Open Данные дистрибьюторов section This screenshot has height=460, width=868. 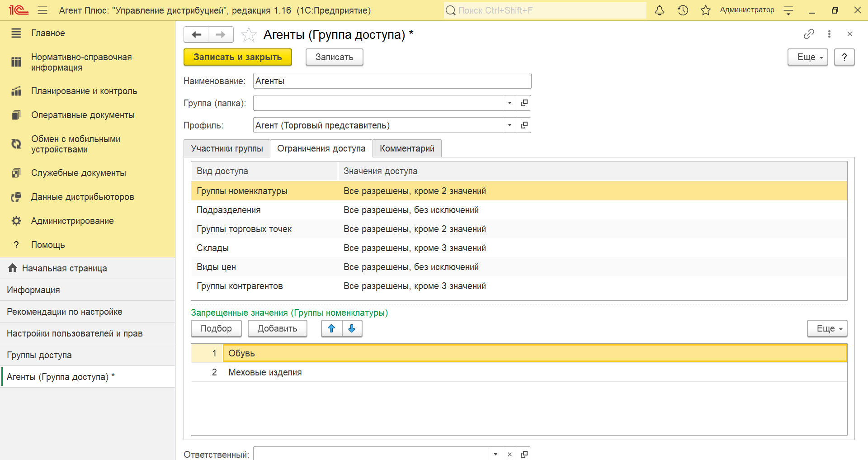pyautogui.click(x=87, y=197)
